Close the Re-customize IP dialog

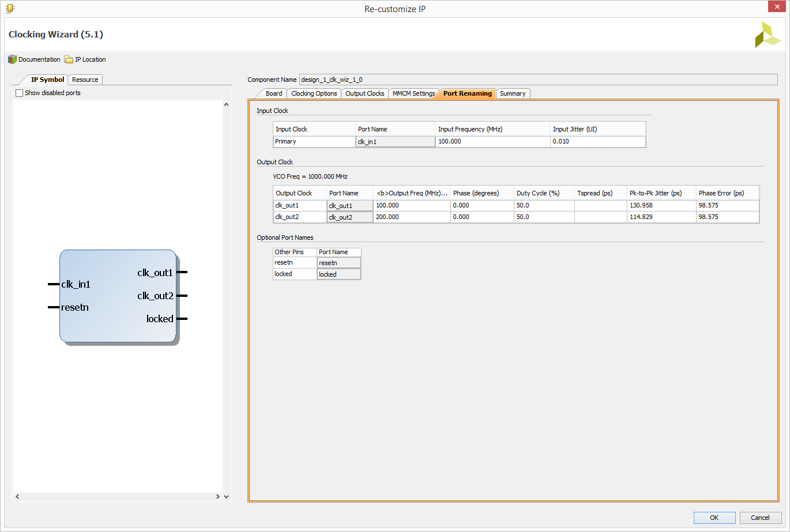776,7
